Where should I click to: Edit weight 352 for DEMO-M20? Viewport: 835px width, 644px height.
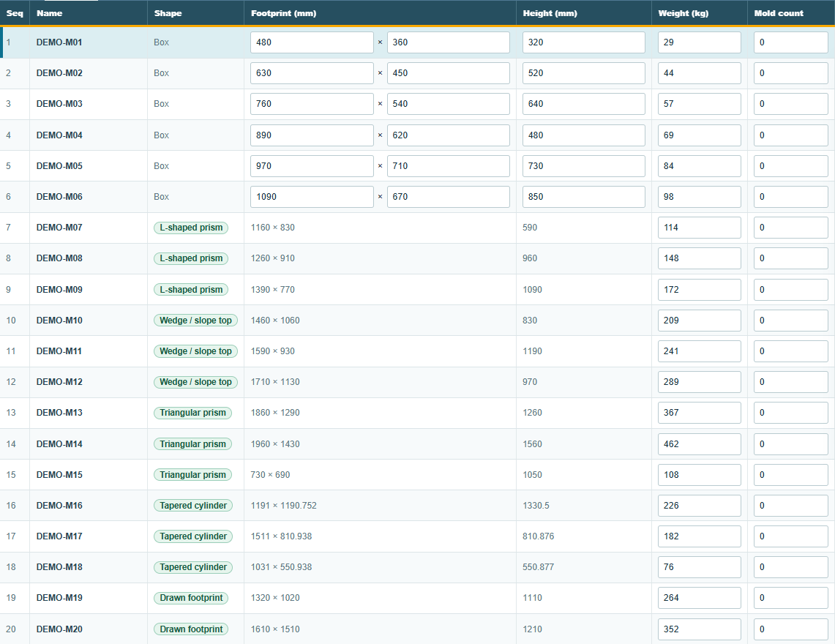[x=699, y=629]
